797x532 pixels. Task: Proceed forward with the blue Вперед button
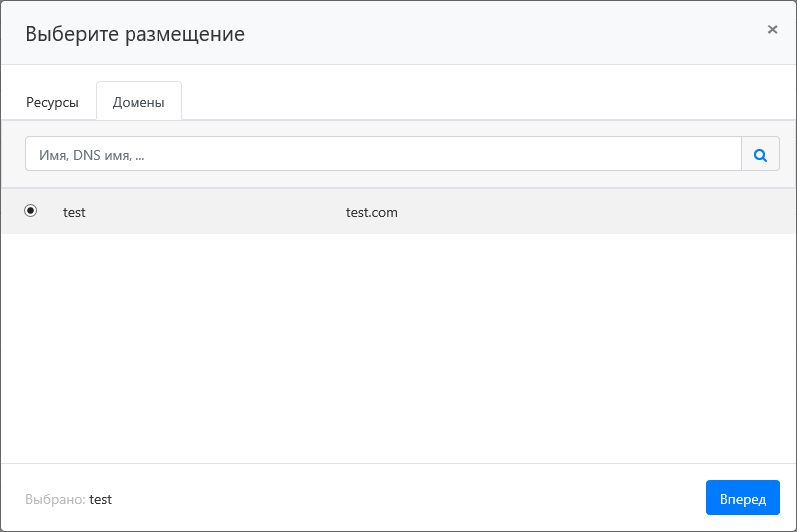(742, 498)
